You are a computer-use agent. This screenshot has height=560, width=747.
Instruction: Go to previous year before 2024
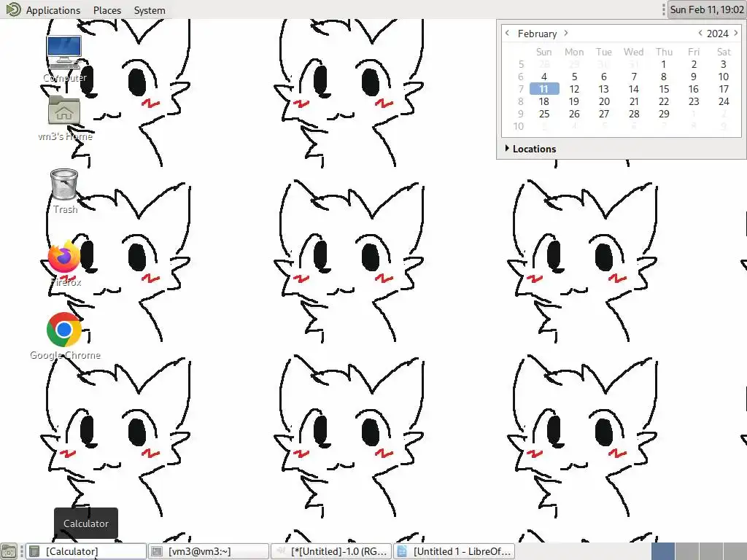[700, 33]
